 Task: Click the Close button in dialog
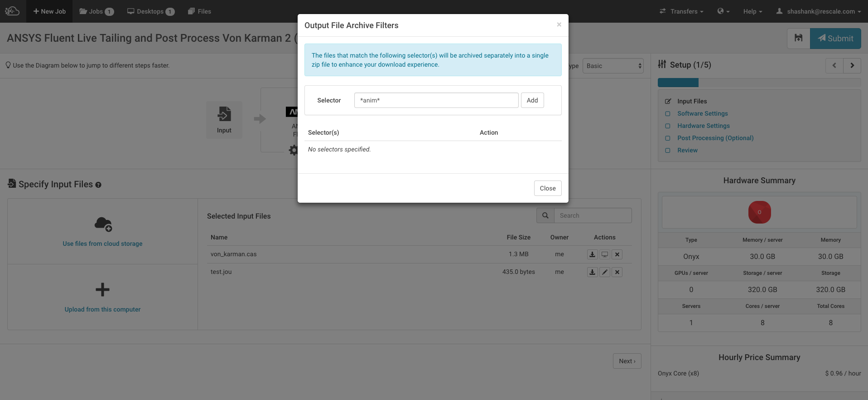547,188
